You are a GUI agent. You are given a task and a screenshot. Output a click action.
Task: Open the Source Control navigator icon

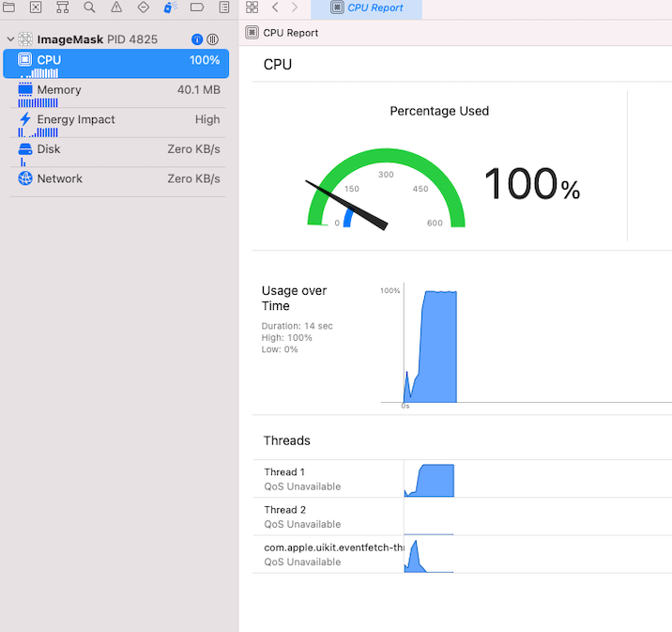(x=36, y=7)
